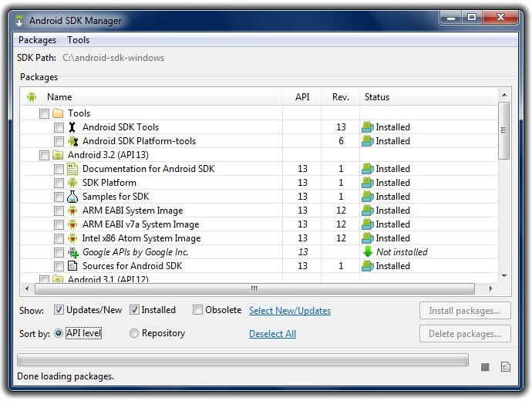This screenshot has width=532, height=401.
Task: Click the ARM EABI v7a System Image icon
Action: coord(72,224)
